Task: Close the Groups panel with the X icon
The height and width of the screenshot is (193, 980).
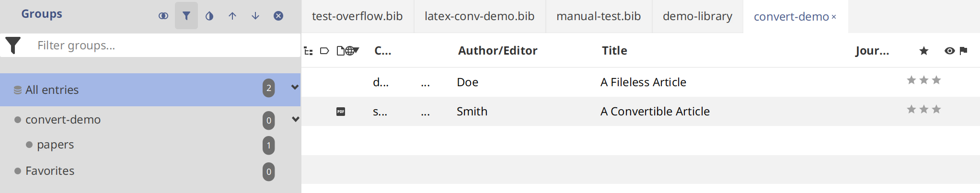Action: [x=278, y=16]
